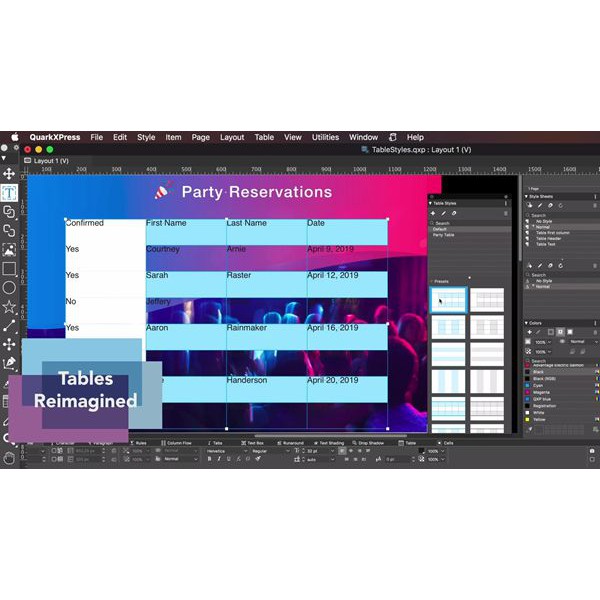Select the Party Table style
The image size is (600, 600).
444,235
